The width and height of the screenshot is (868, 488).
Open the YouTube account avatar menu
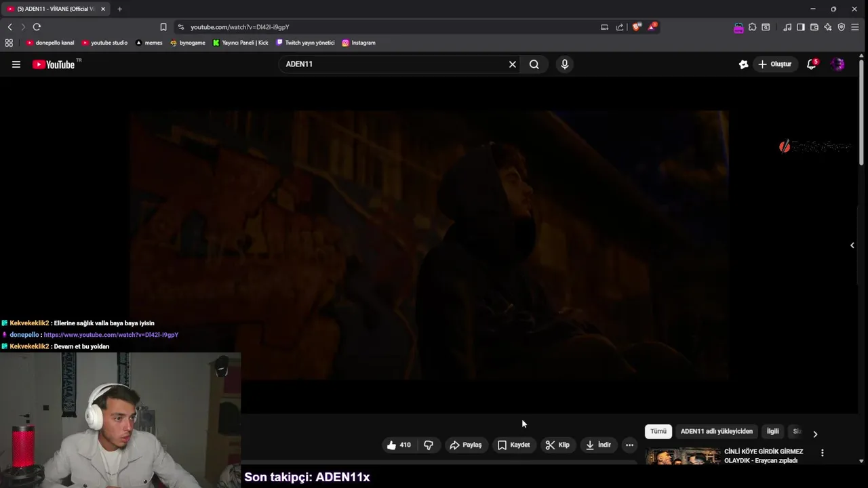point(838,64)
